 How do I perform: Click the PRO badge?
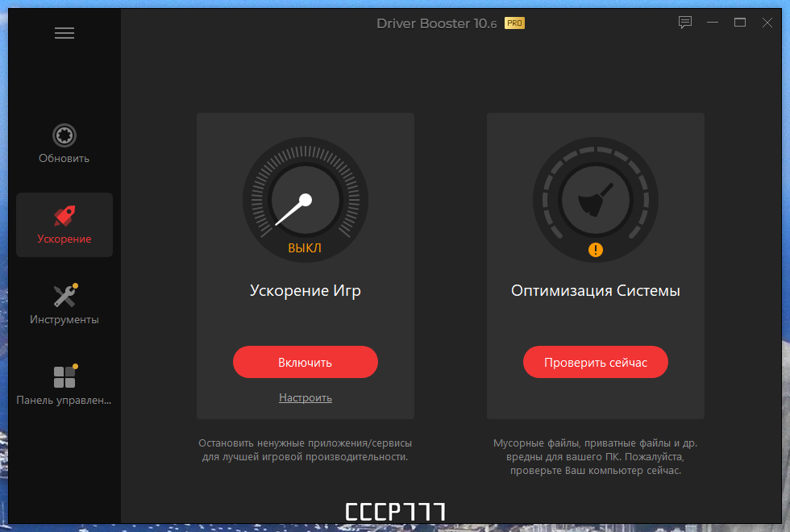click(x=514, y=23)
